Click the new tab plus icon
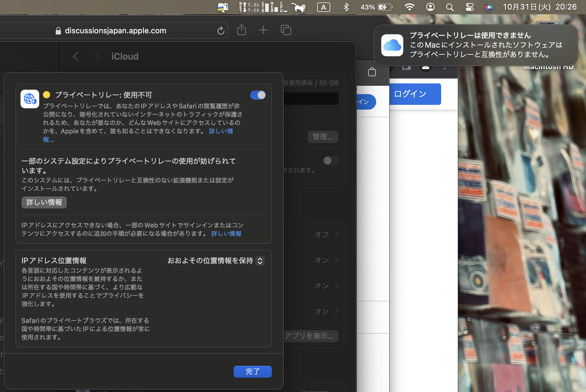Image resolution: width=586 pixels, height=392 pixels. pyautogui.click(x=263, y=30)
